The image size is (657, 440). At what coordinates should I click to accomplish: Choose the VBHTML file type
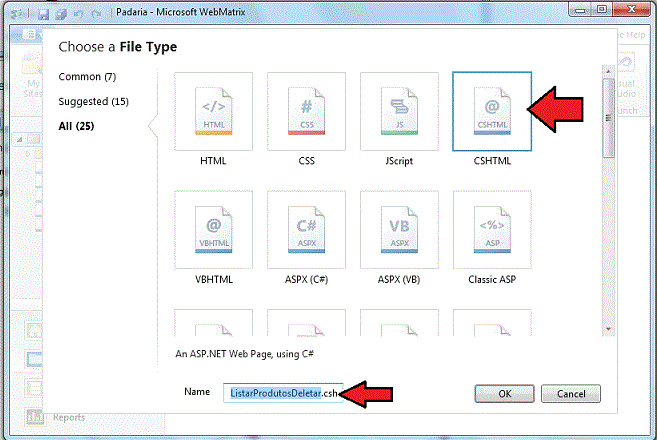point(213,230)
